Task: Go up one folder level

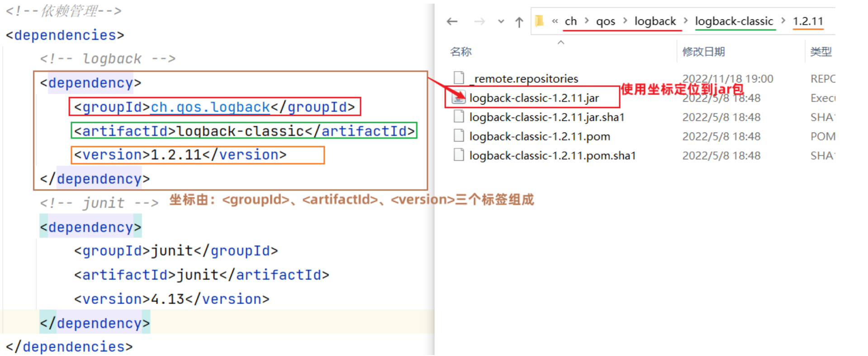Action: point(519,22)
